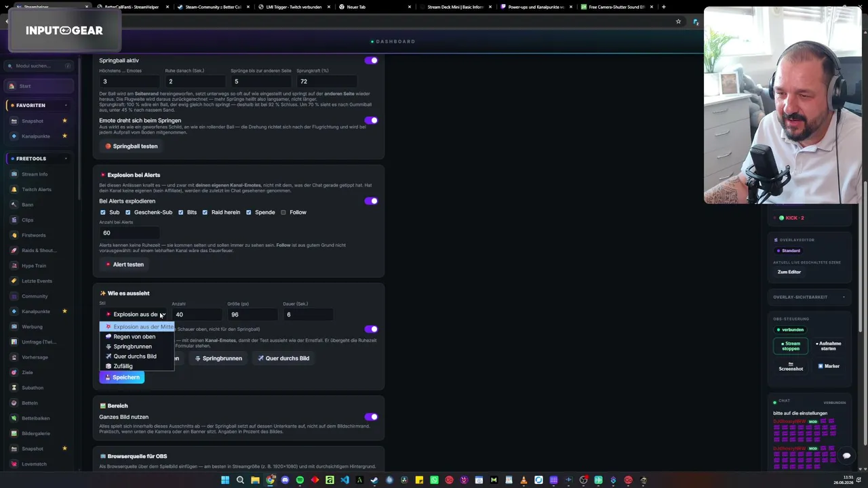Open the Werbung module icon
The width and height of the screenshot is (868, 488).
(14, 327)
